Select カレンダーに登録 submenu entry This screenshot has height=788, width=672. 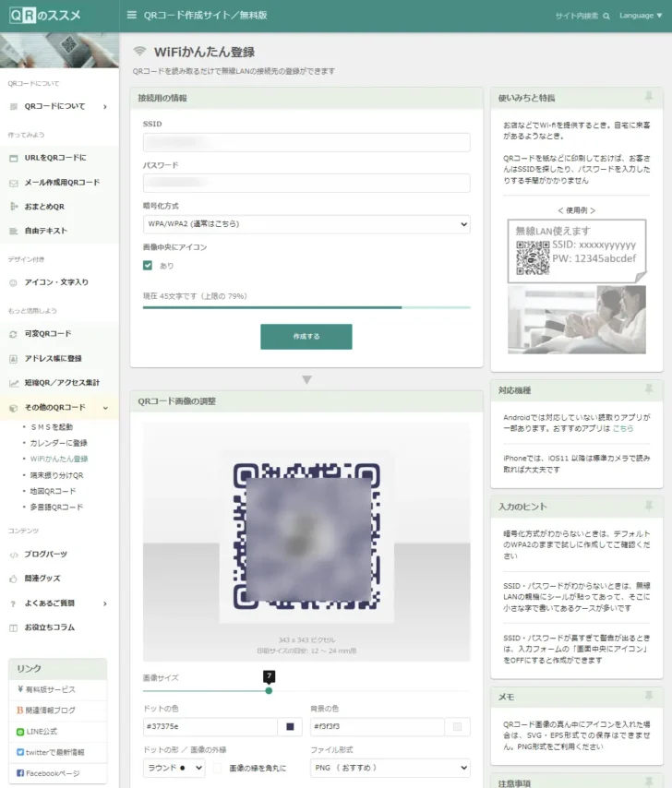click(x=58, y=443)
